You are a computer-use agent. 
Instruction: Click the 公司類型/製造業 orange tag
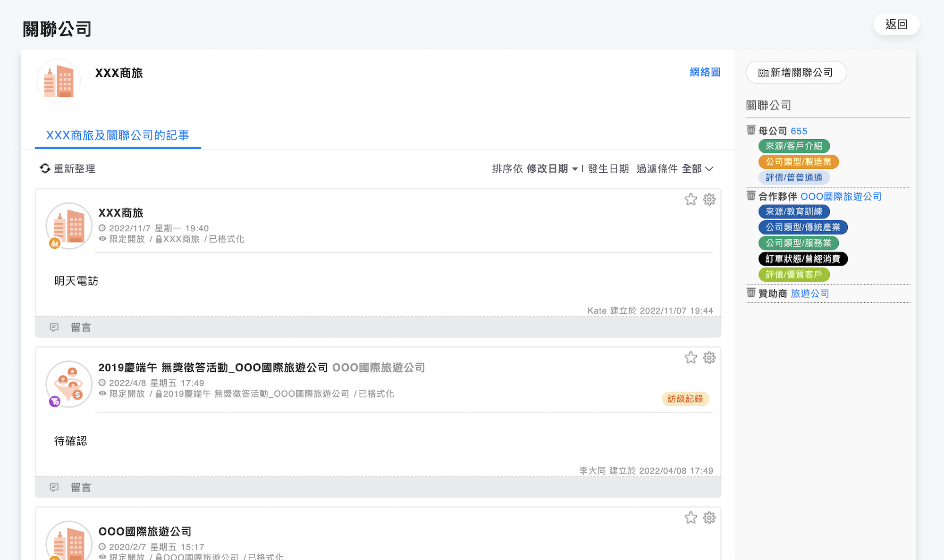click(x=799, y=162)
